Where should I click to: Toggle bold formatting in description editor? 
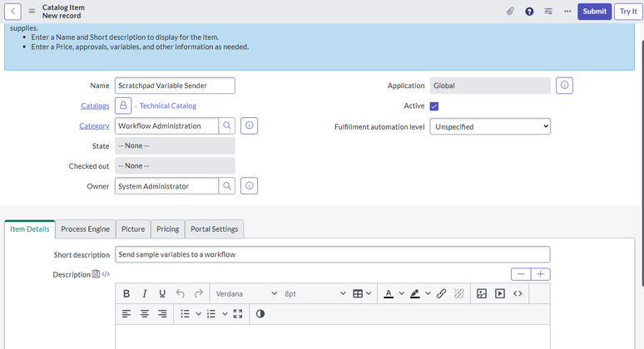126,293
